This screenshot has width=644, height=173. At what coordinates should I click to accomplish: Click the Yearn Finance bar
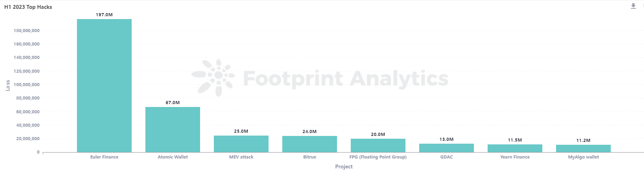[x=515, y=148]
